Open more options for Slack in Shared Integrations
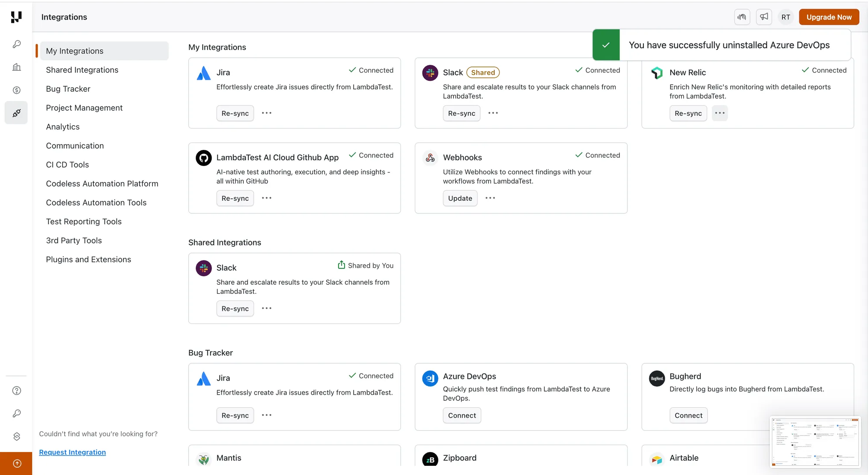Viewport: 868px width, 475px height. (267, 309)
